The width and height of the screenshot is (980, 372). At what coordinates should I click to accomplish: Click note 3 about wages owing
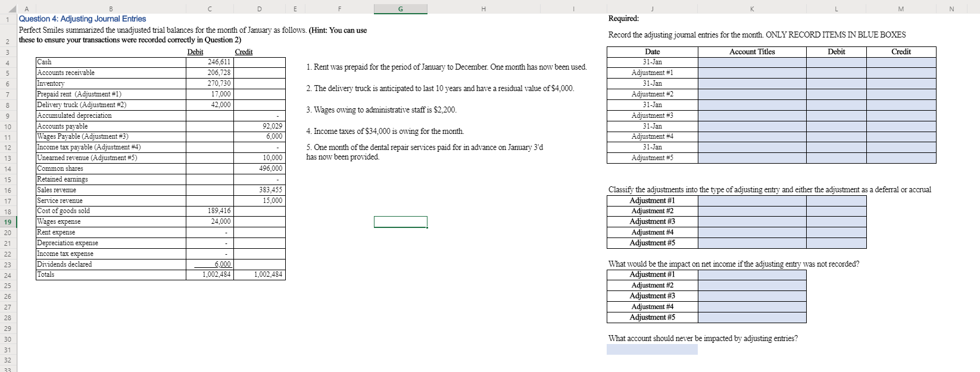pyautogui.click(x=381, y=110)
